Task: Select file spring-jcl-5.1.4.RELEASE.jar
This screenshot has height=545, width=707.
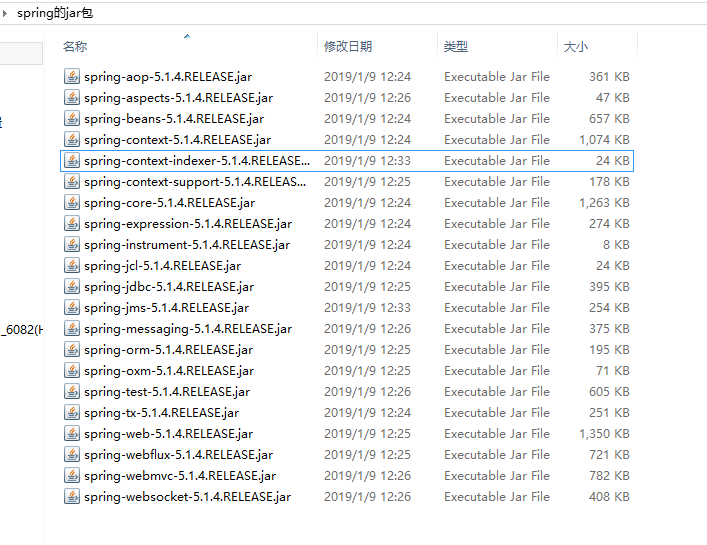Action: (x=162, y=266)
